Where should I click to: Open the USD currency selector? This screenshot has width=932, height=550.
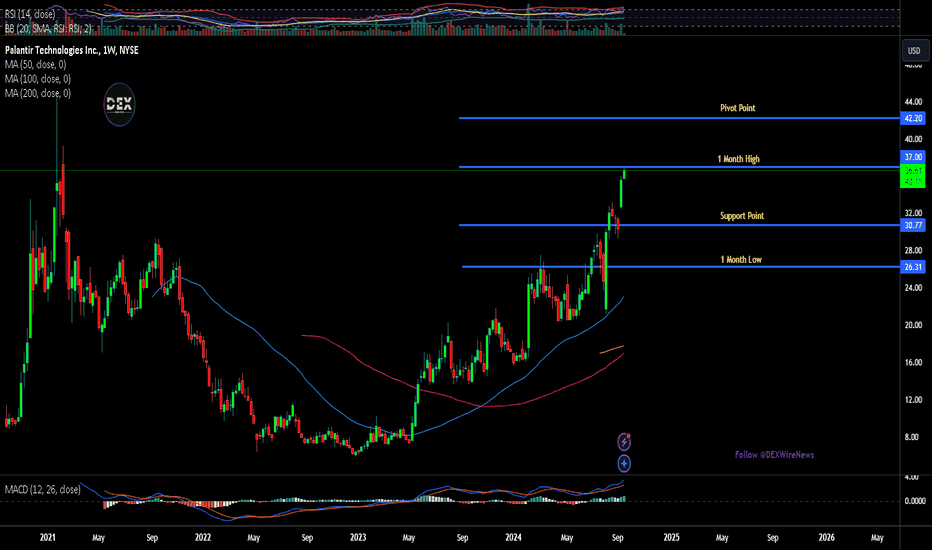[x=914, y=51]
